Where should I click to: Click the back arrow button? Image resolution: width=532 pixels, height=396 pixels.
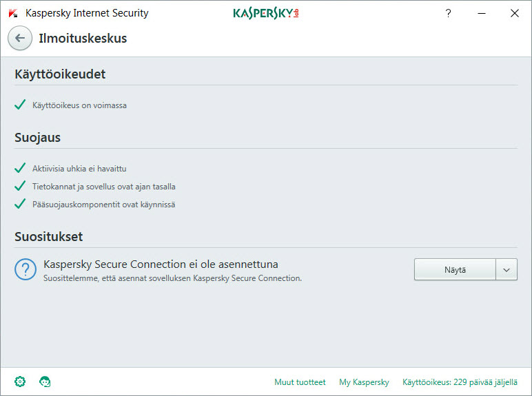20,39
